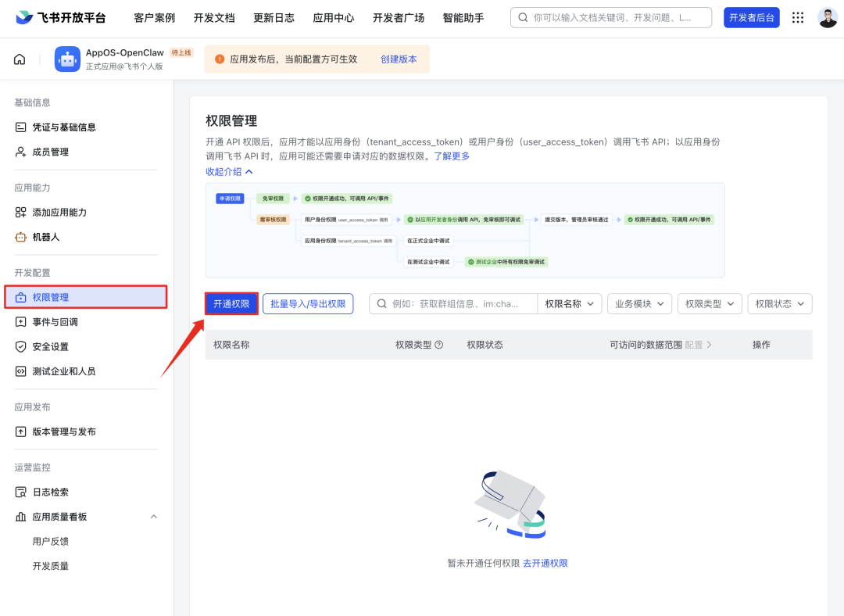This screenshot has width=844, height=616.
Task: Switch to 开发文档 in top navigation
Action: click(214, 17)
